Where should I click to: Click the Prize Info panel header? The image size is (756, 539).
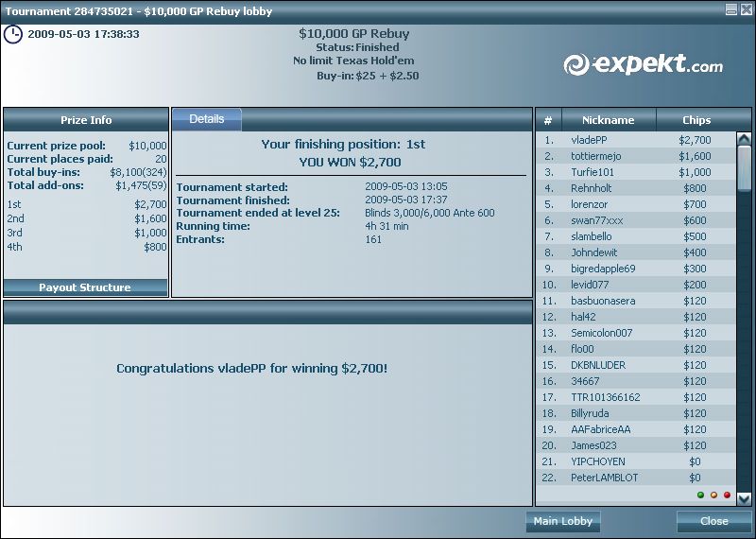[x=86, y=120]
